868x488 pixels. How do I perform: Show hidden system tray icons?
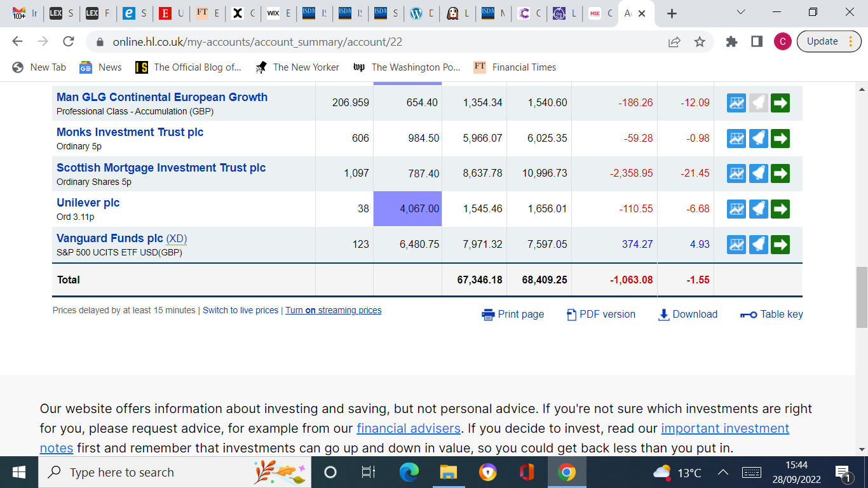pyautogui.click(x=723, y=472)
